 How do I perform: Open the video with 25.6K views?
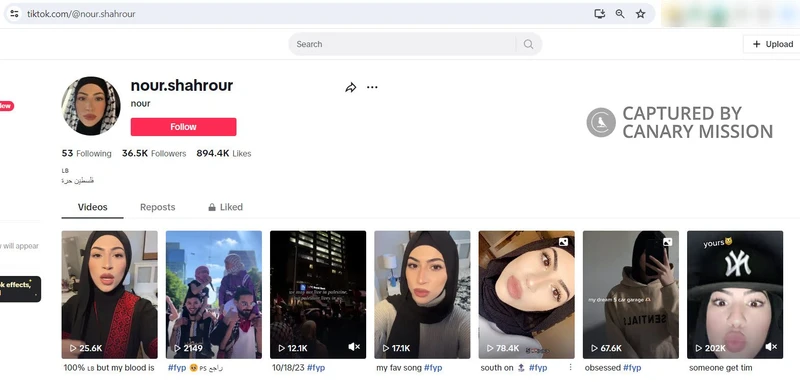point(110,294)
